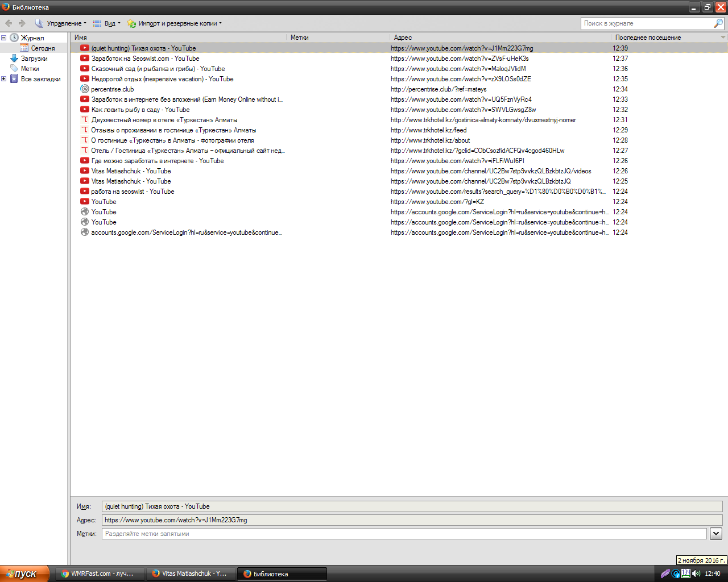This screenshot has height=582, width=728.
Task: Open the Управление menu
Action: pos(61,23)
